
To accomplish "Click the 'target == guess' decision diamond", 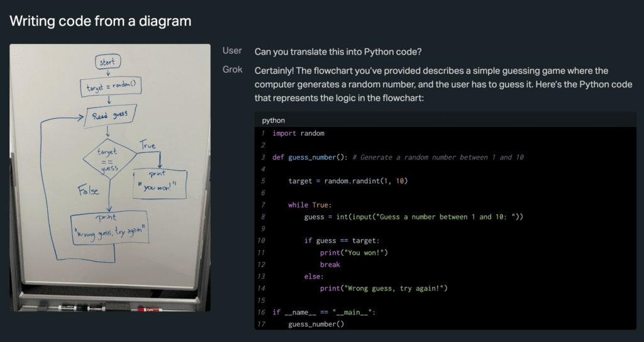I will point(109,160).
